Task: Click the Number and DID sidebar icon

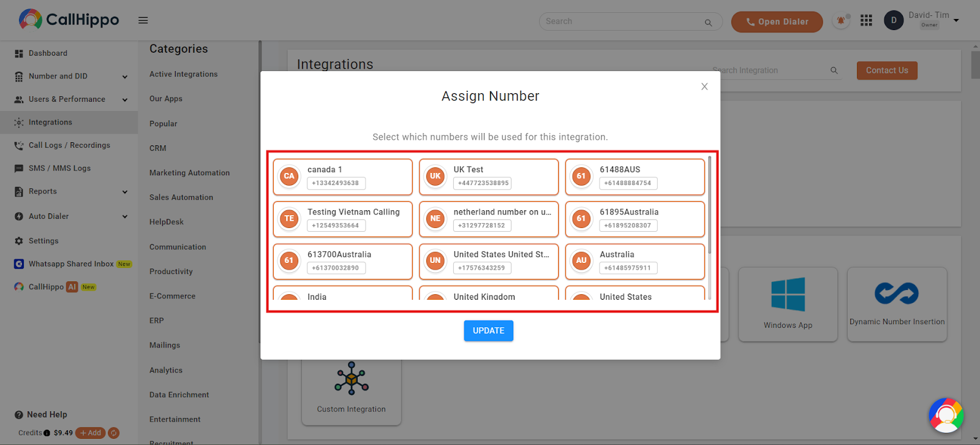Action: point(19,77)
